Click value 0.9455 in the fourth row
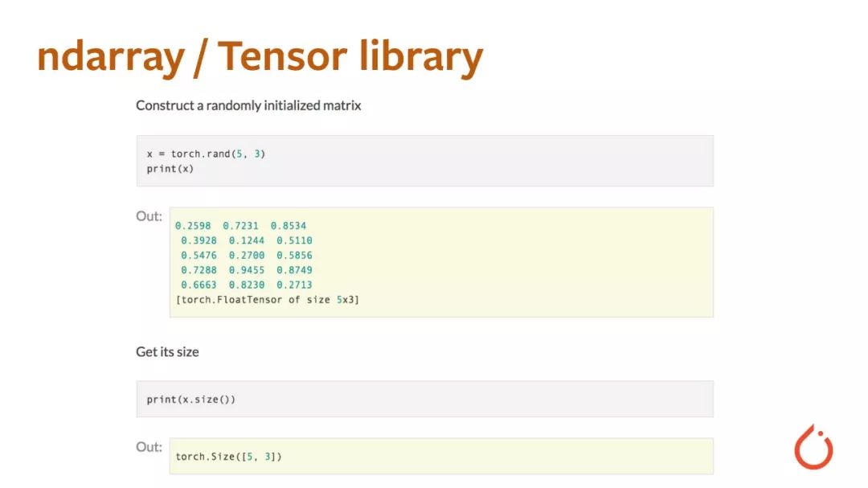This screenshot has width=868, height=488. click(x=247, y=270)
